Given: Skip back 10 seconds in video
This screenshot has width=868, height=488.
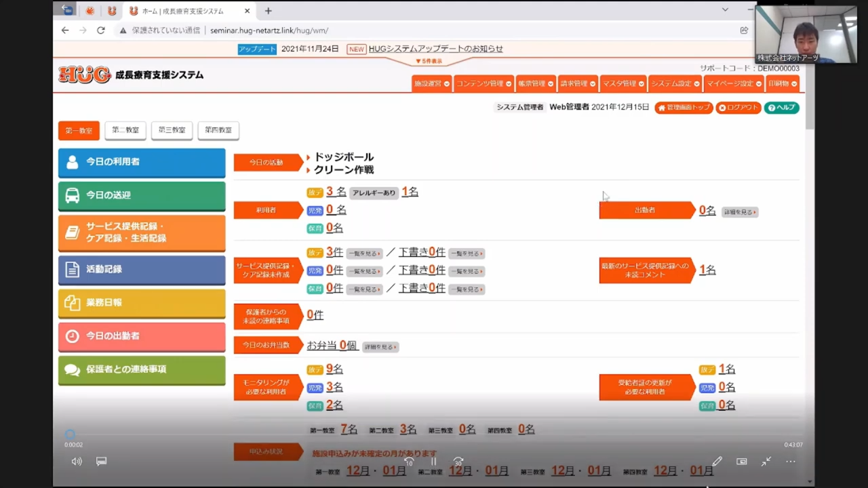Looking at the screenshot, I should pos(409,462).
